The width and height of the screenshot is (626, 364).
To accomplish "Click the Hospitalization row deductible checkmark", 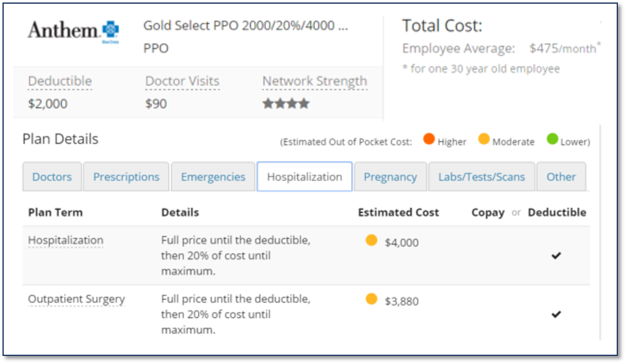I will coord(556,255).
